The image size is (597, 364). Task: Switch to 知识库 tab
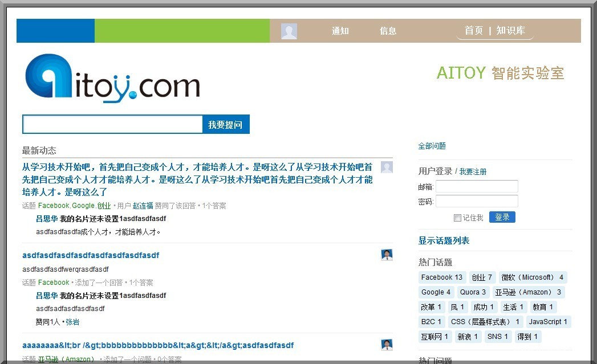[x=511, y=31]
